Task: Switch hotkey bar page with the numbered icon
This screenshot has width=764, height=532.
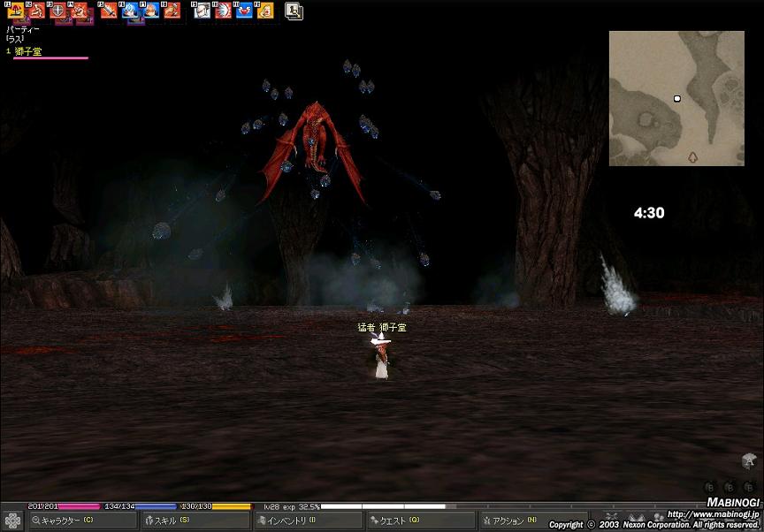Action: click(294, 11)
